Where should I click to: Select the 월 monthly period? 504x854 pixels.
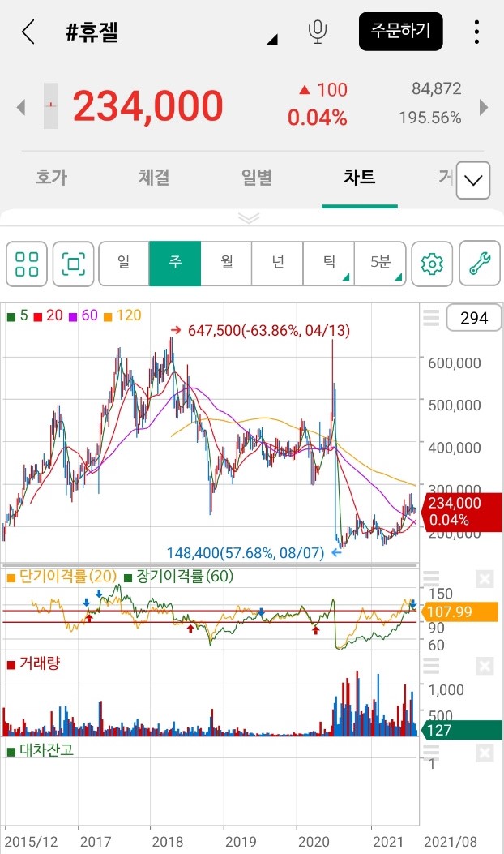point(226,264)
